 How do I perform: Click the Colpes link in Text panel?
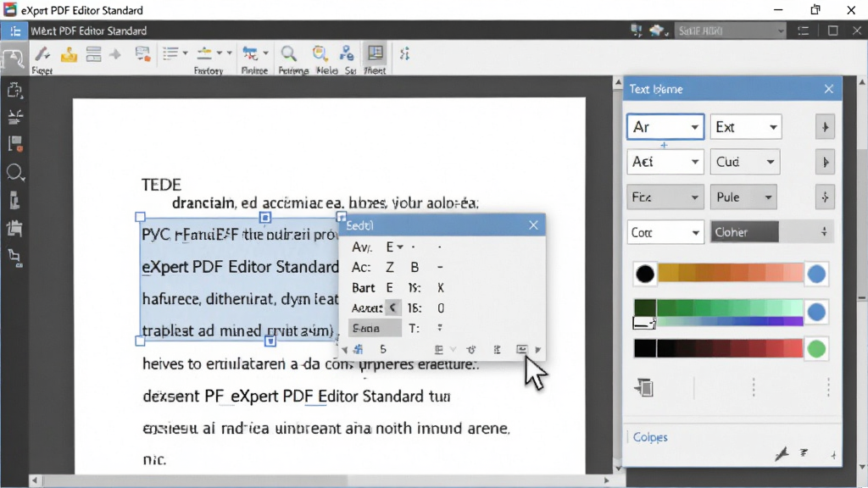click(x=650, y=437)
